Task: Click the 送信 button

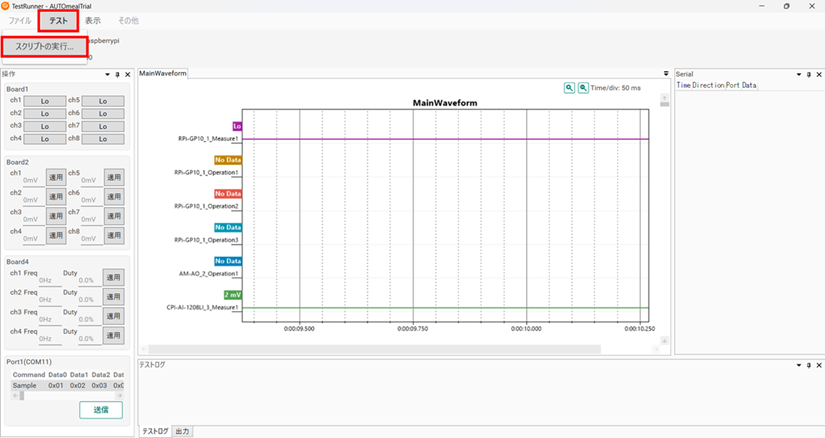Action: click(101, 409)
